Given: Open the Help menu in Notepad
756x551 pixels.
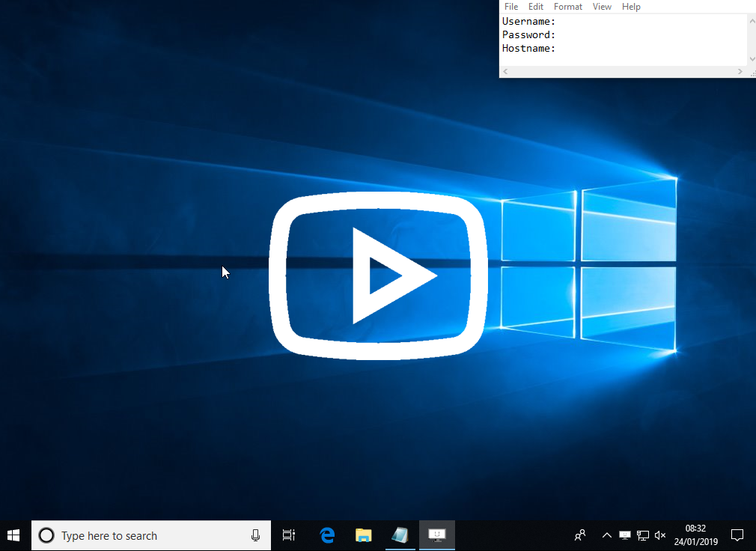Looking at the screenshot, I should (x=631, y=7).
